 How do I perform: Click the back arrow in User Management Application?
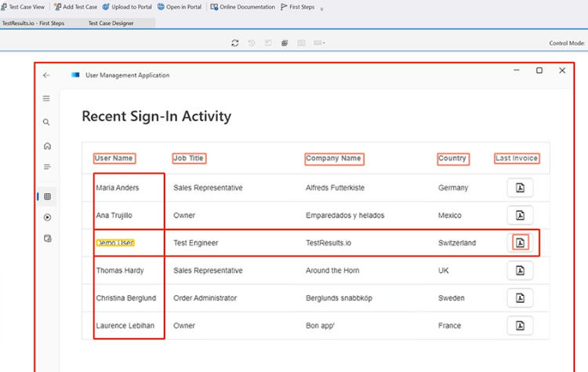click(x=46, y=75)
